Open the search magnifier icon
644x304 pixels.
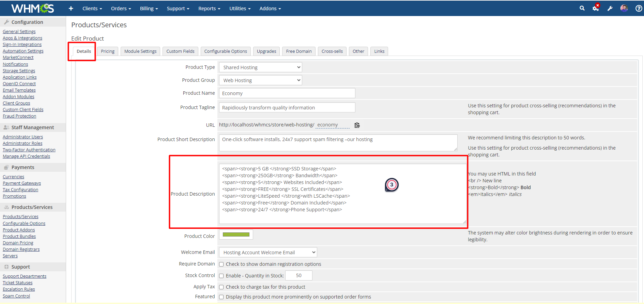[582, 8]
